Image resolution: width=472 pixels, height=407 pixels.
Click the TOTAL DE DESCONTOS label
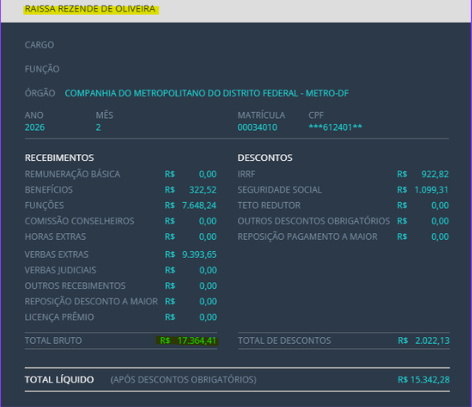pos(284,341)
